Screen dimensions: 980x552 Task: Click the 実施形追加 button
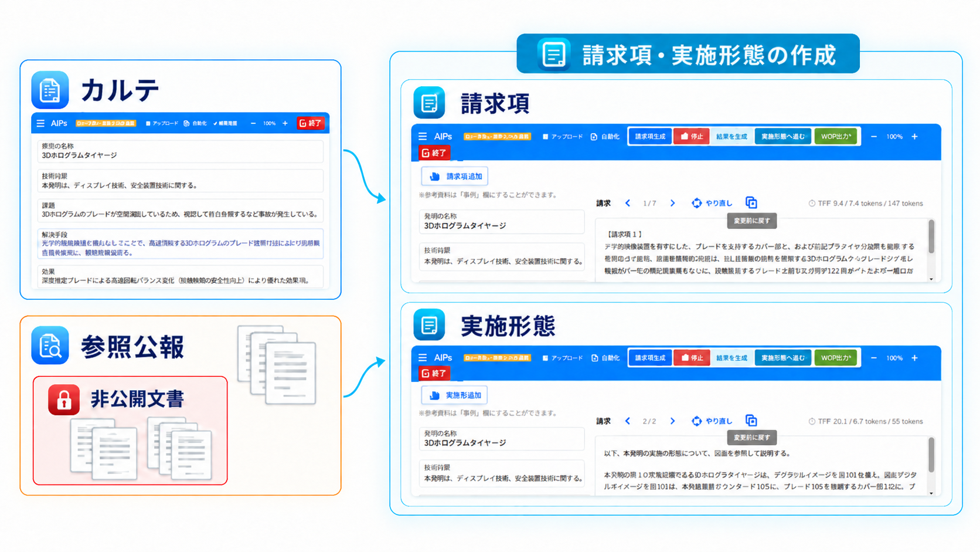[x=454, y=395]
